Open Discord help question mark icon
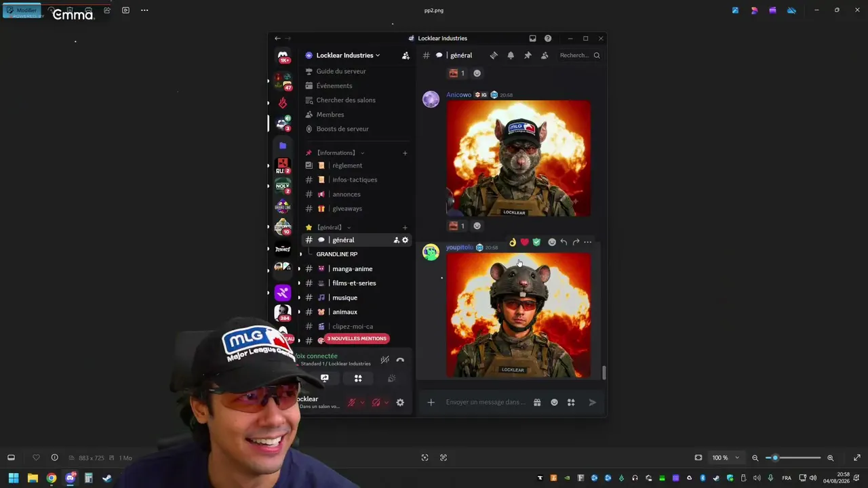868x488 pixels. 548,39
